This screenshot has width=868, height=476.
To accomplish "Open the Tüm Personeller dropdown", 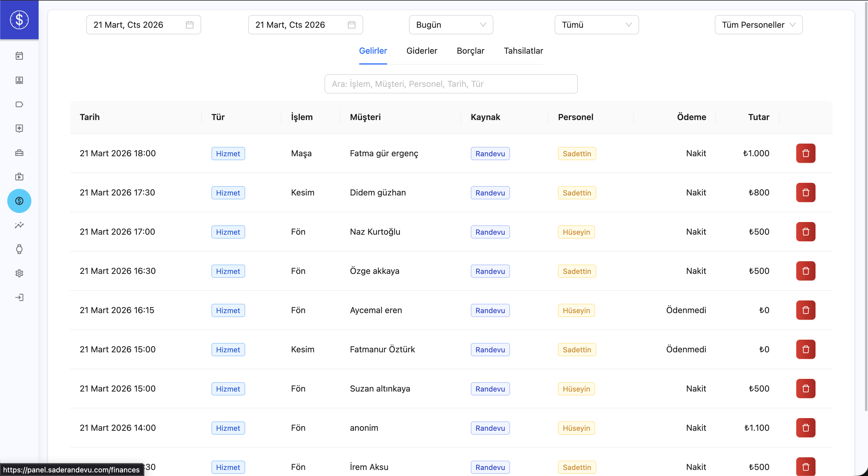I will pos(758,25).
